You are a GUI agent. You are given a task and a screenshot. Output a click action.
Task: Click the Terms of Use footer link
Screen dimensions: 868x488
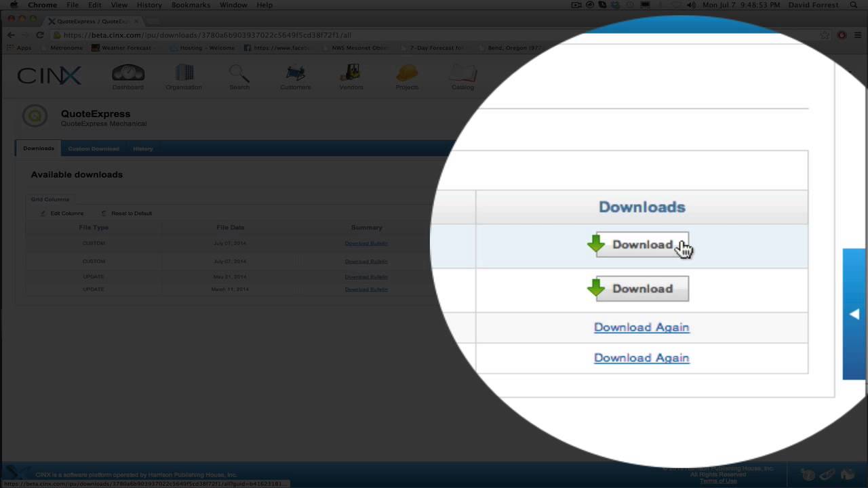click(718, 481)
